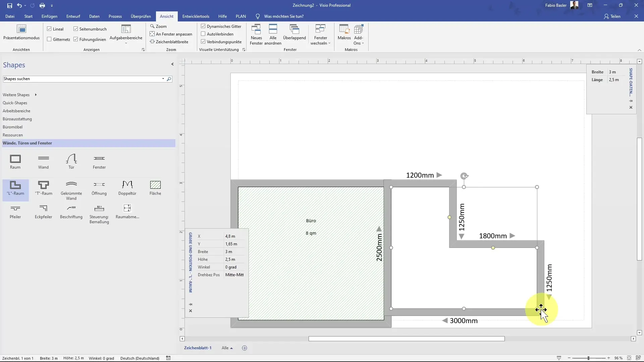Toggle the Seitenumbruch checkbox
Image resolution: width=644 pixels, height=362 pixels.
pos(76,29)
